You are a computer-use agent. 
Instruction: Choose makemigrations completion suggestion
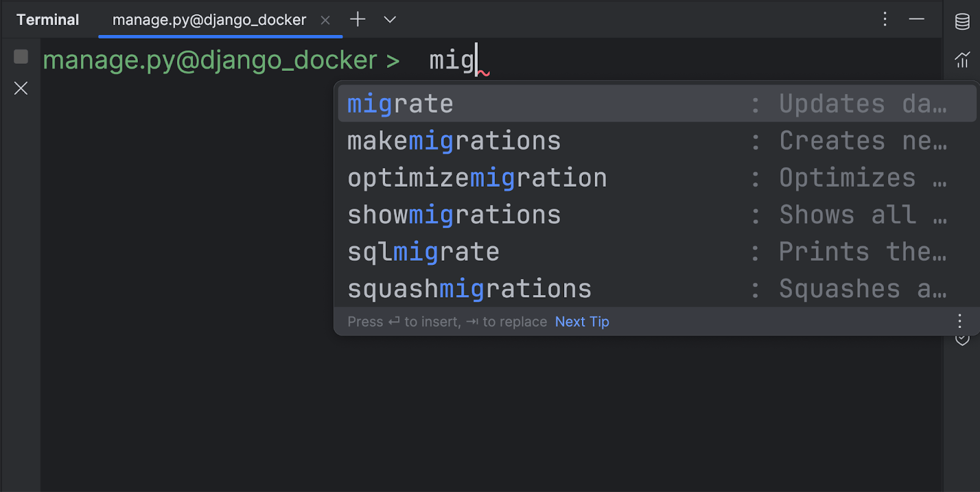[x=454, y=141]
